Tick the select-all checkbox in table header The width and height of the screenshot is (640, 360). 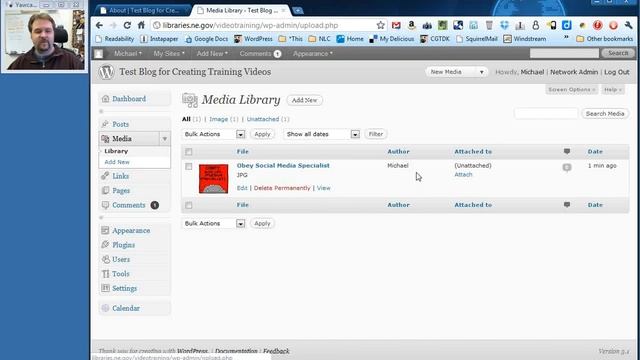(x=189, y=152)
